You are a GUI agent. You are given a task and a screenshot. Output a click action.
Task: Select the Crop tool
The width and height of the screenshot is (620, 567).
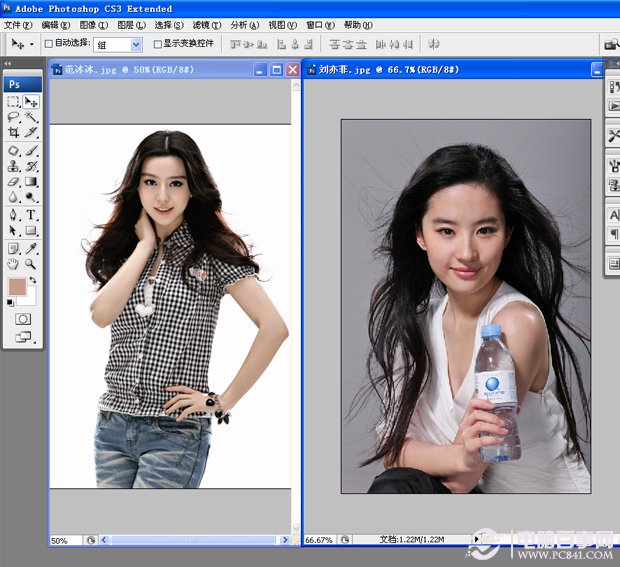[x=13, y=132]
